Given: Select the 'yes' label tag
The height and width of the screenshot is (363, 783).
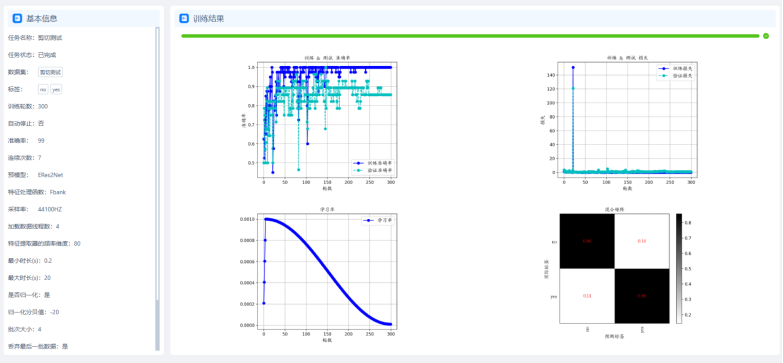Looking at the screenshot, I should [x=56, y=89].
